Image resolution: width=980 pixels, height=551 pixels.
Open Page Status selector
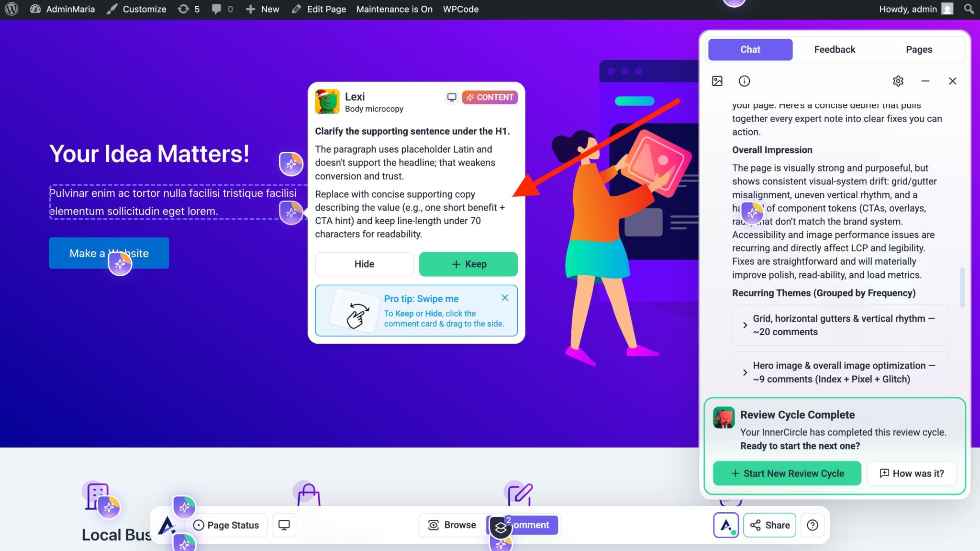pyautogui.click(x=226, y=525)
